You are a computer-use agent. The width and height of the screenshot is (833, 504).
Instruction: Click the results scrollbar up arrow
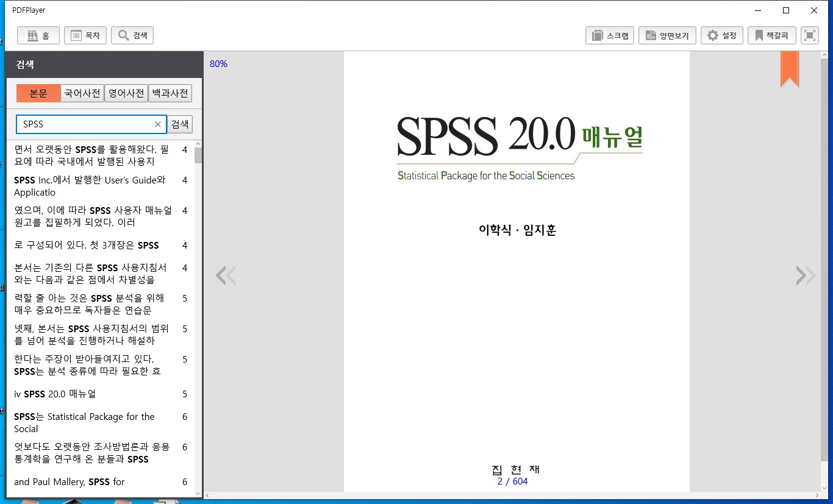pyautogui.click(x=198, y=144)
